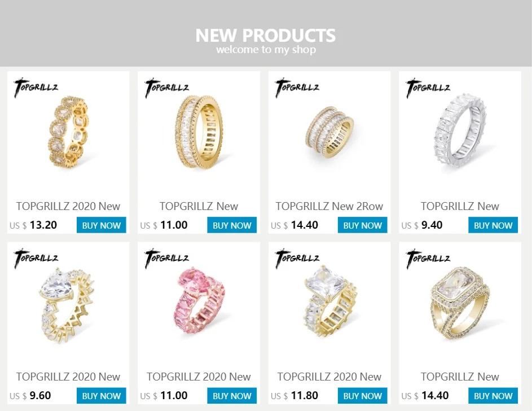
Task: Open the wide gold baguette band image
Action: pyautogui.click(x=199, y=132)
